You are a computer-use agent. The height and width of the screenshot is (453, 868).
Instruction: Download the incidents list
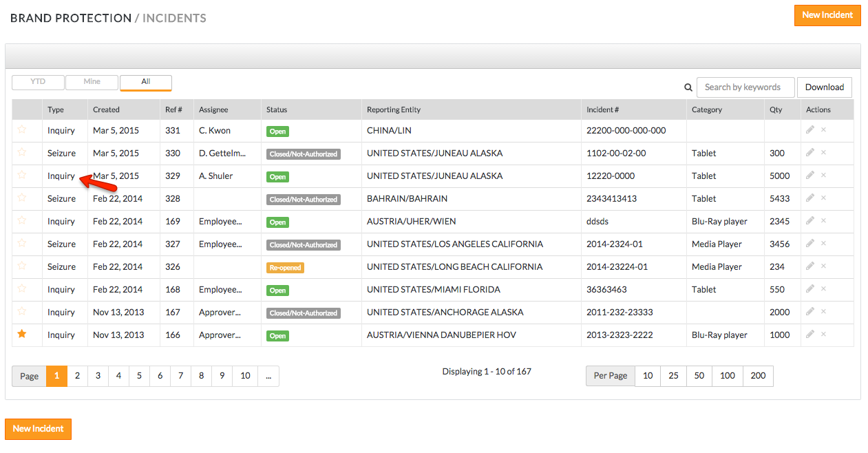point(824,87)
